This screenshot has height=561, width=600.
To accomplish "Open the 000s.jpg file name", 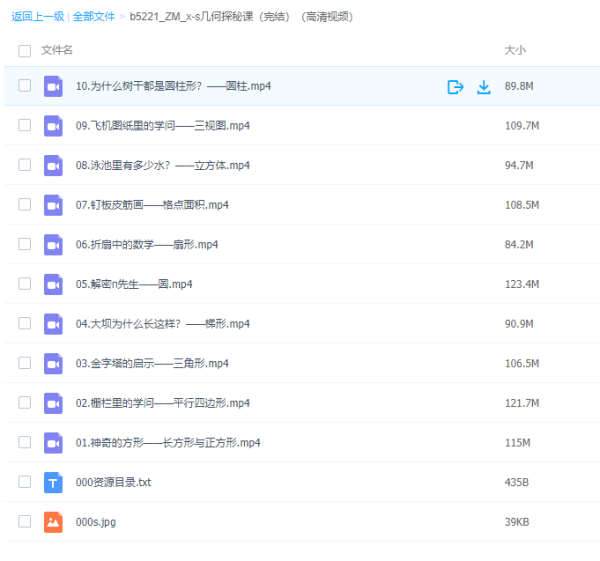I will [x=96, y=522].
